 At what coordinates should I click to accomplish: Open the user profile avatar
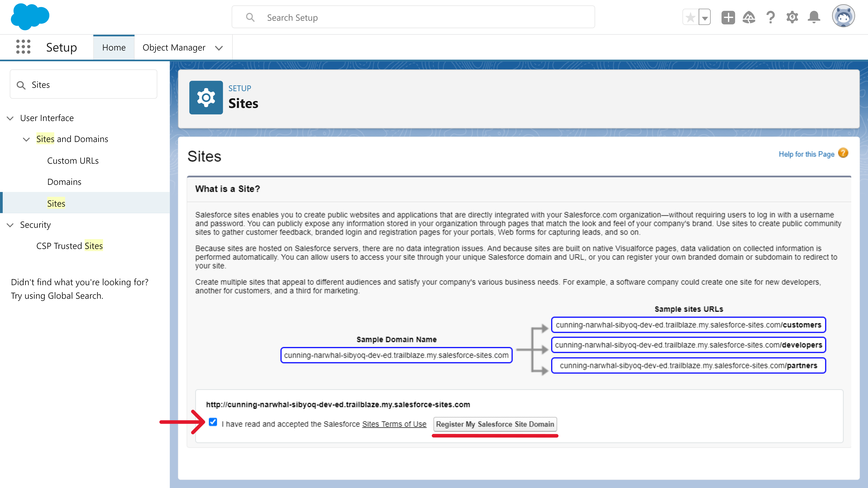tap(843, 16)
